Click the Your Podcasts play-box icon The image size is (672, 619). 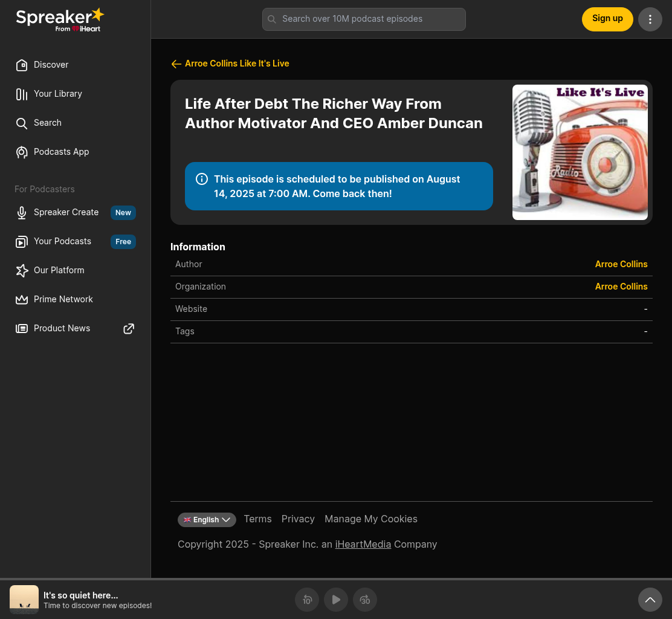pos(21,242)
